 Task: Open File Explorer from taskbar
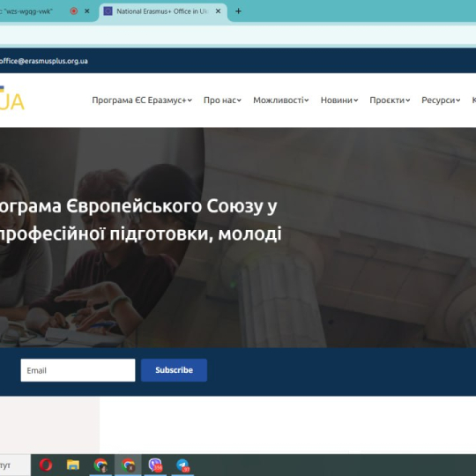pyautogui.click(x=73, y=465)
